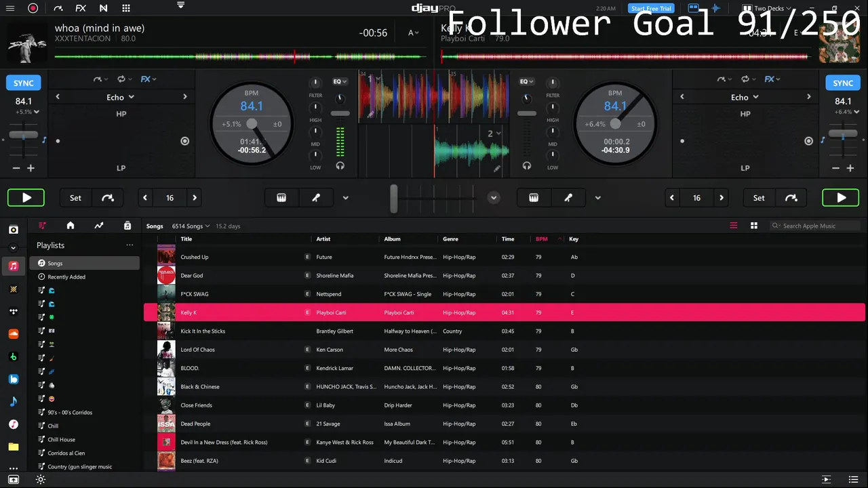Enable SYNC on the left deck
This screenshot has width=868, height=488.
(24, 83)
